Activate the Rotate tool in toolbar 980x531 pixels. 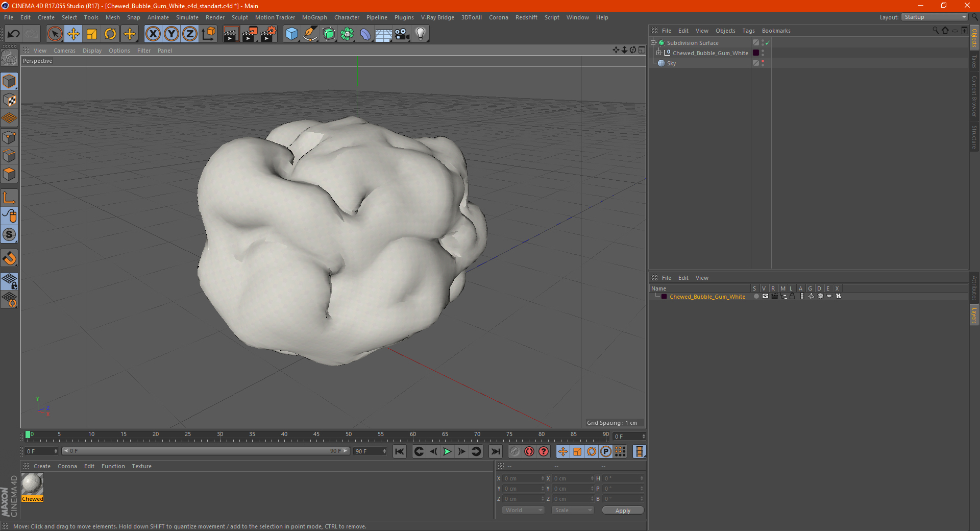pos(110,34)
